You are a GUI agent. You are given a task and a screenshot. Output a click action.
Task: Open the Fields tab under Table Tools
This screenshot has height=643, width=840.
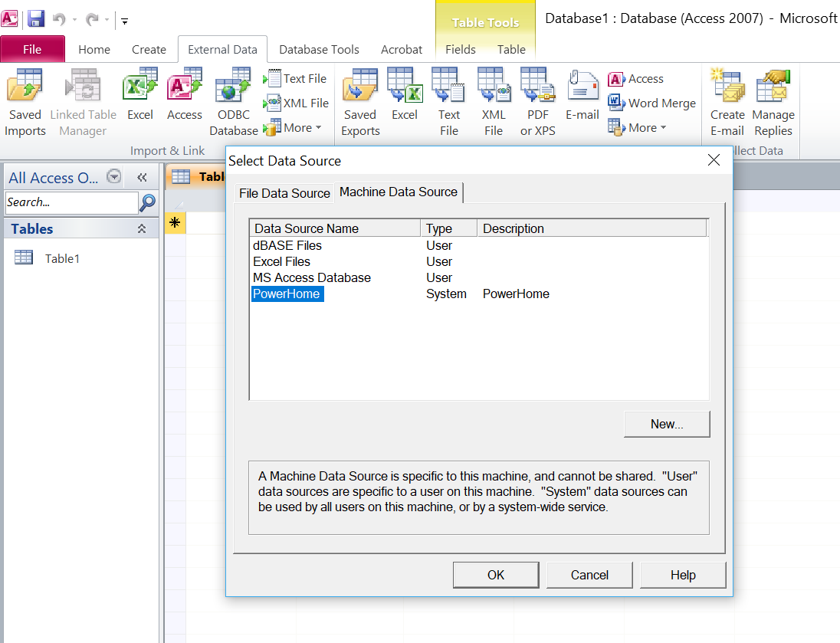(x=460, y=49)
